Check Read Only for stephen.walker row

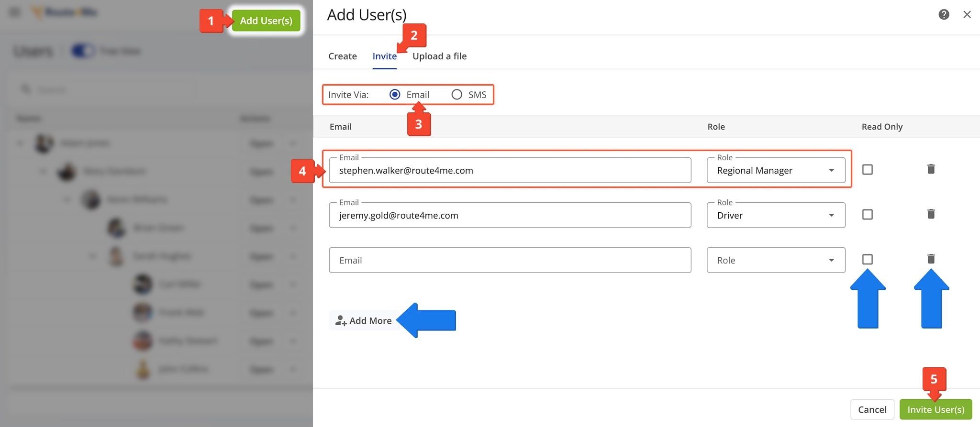tap(868, 169)
